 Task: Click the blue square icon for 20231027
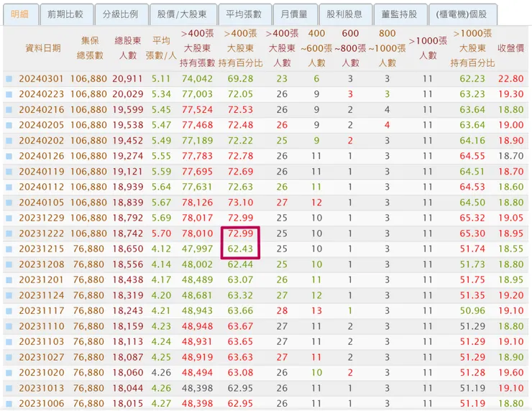tap(9, 357)
